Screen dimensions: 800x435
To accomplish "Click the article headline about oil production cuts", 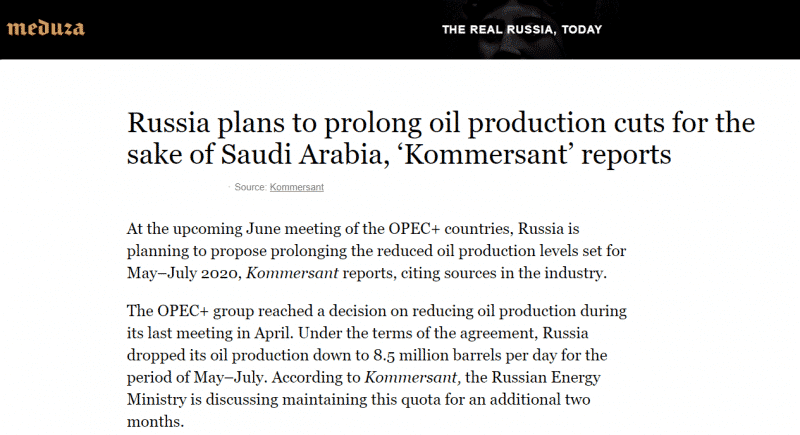I will [x=441, y=138].
